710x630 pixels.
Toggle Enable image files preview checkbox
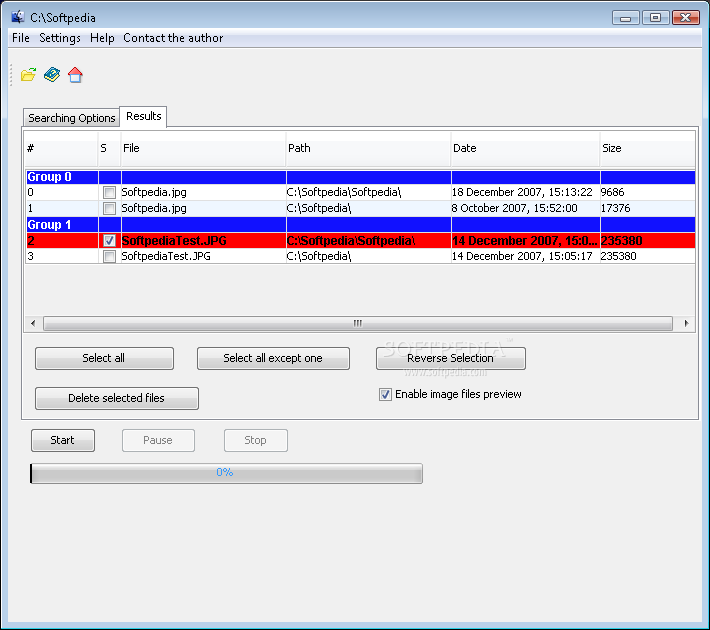pyautogui.click(x=385, y=394)
